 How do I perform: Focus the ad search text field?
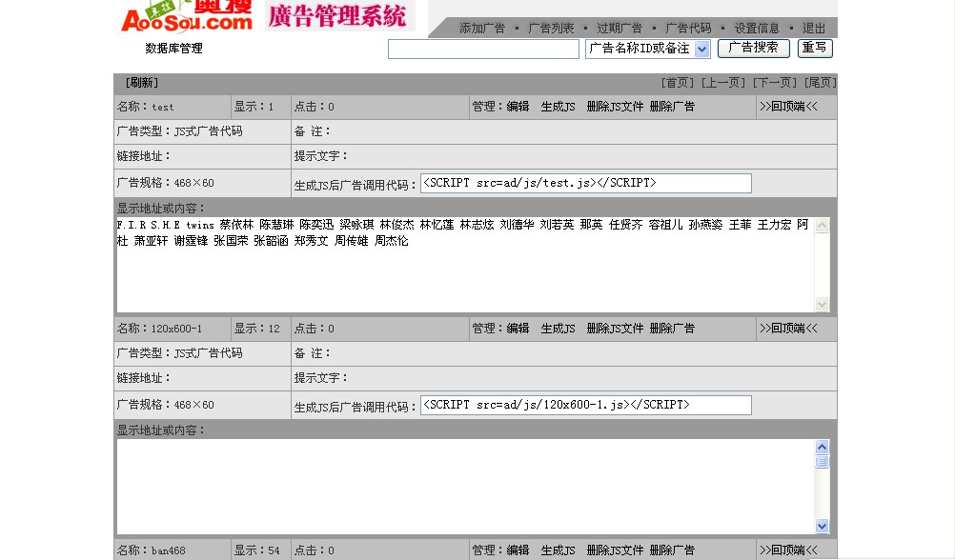(x=483, y=49)
